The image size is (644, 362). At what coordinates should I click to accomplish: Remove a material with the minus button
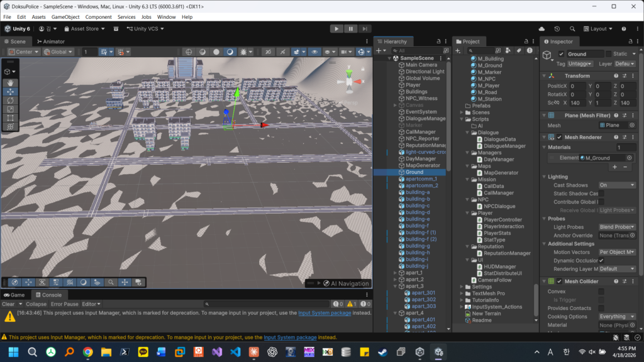tap(625, 167)
